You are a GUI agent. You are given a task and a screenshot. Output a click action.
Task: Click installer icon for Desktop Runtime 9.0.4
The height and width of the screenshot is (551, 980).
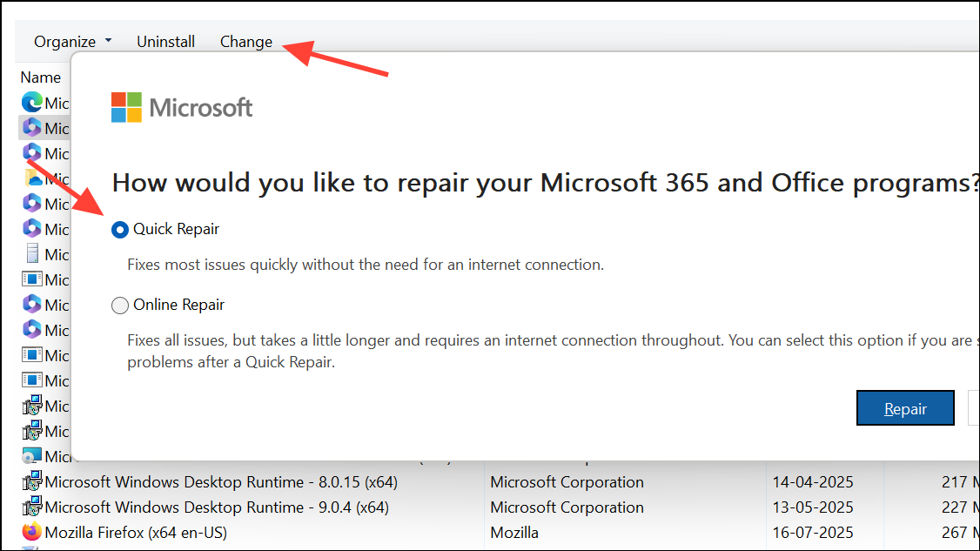tap(31, 507)
